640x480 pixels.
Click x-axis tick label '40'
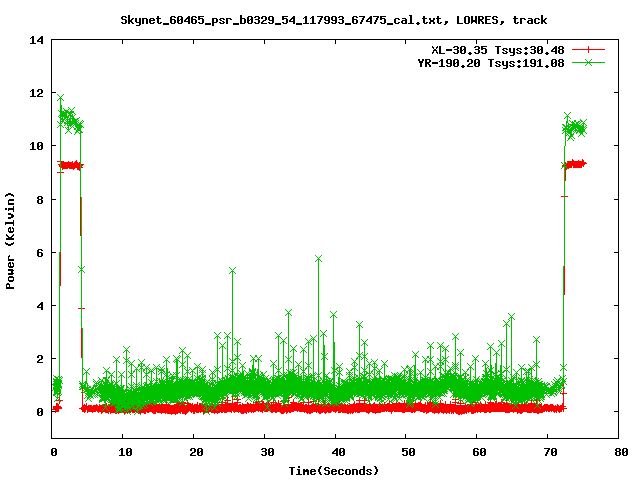coord(338,452)
